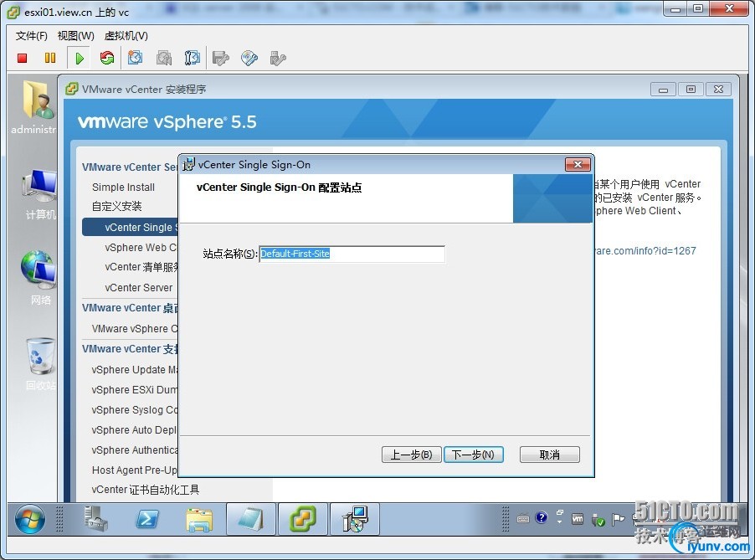Select vCenter Server installer item
This screenshot has width=755, height=560.
pos(139,287)
